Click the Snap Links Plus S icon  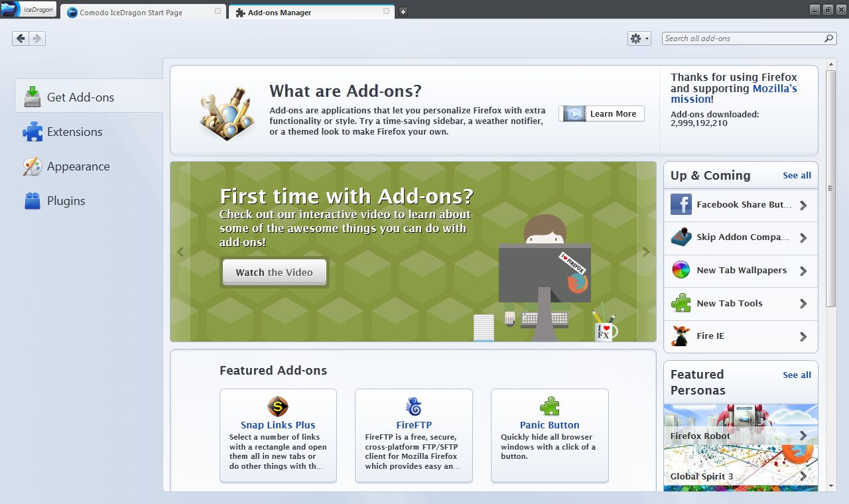click(x=278, y=406)
